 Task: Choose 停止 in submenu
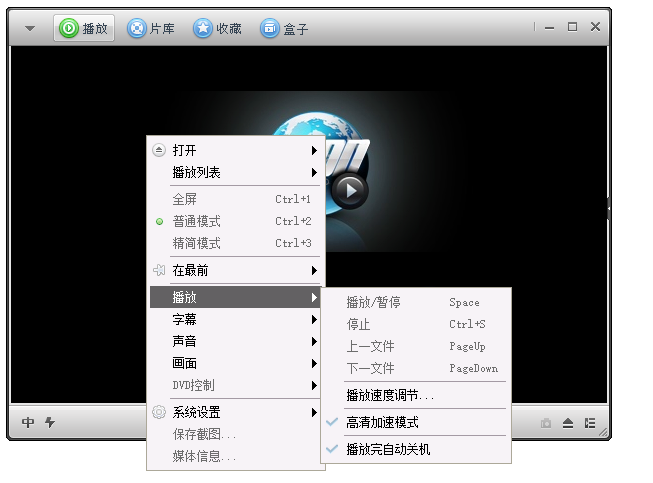coord(416,324)
